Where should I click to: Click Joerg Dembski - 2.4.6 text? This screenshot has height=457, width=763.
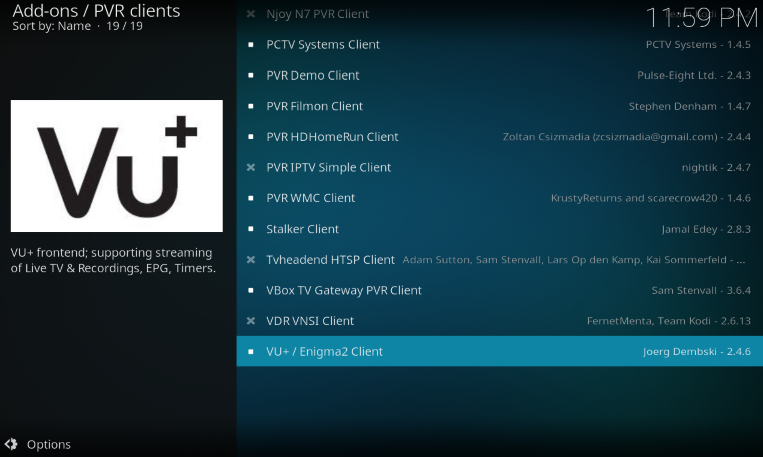pos(696,351)
